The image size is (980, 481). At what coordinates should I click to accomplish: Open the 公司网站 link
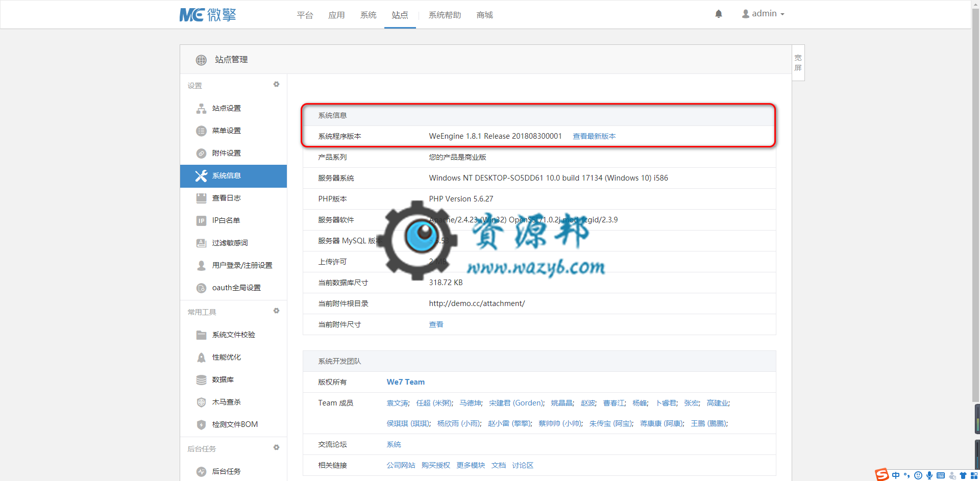(401, 465)
